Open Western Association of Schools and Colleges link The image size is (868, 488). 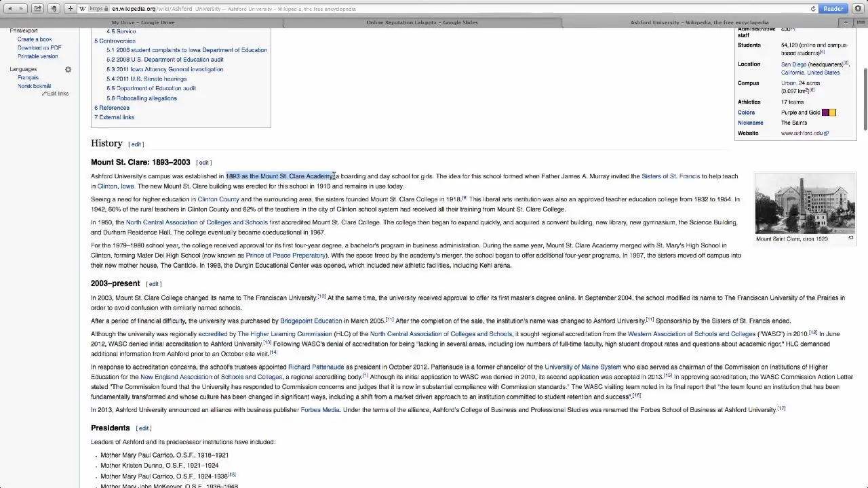coord(692,334)
